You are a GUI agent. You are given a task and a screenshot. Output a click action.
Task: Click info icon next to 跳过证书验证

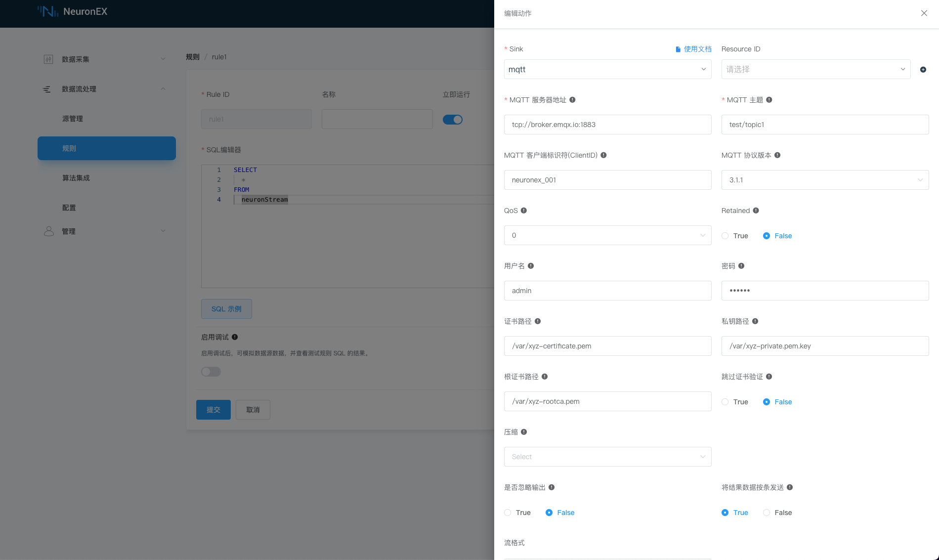768,376
